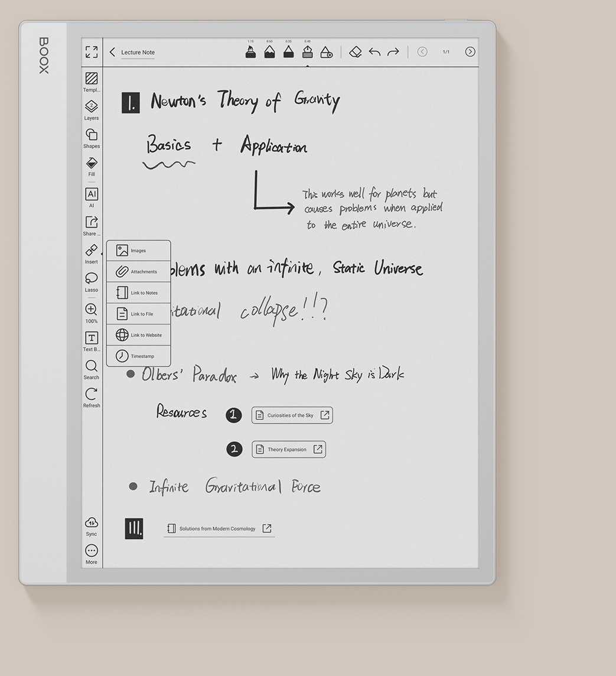
Task: Click the redo arrow
Action: tap(393, 52)
